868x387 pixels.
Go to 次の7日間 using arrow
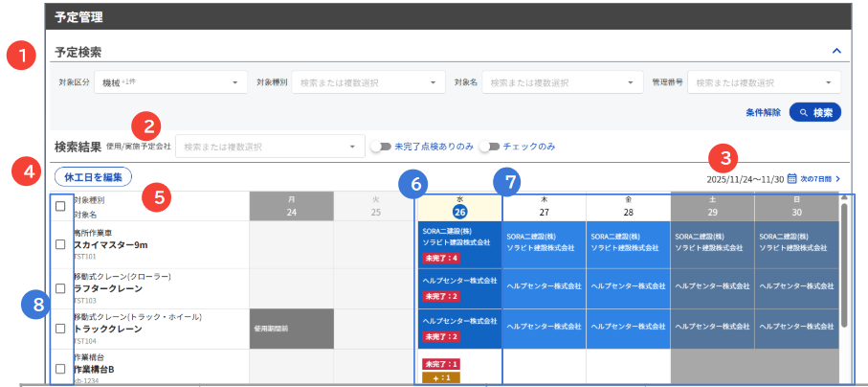[837, 178]
